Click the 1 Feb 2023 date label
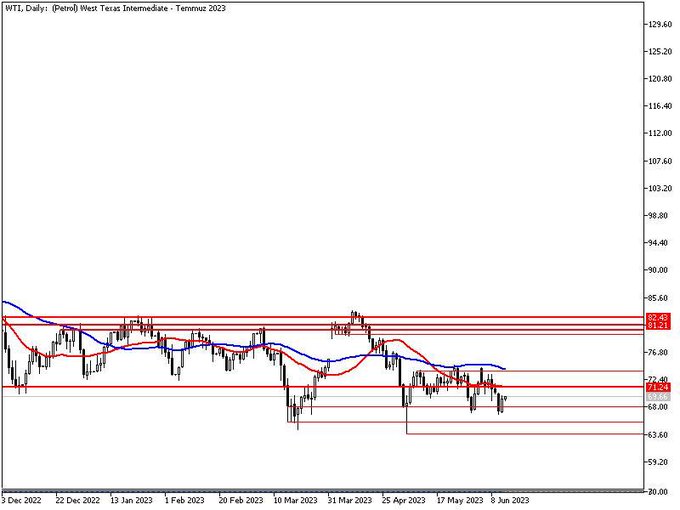 point(184,500)
